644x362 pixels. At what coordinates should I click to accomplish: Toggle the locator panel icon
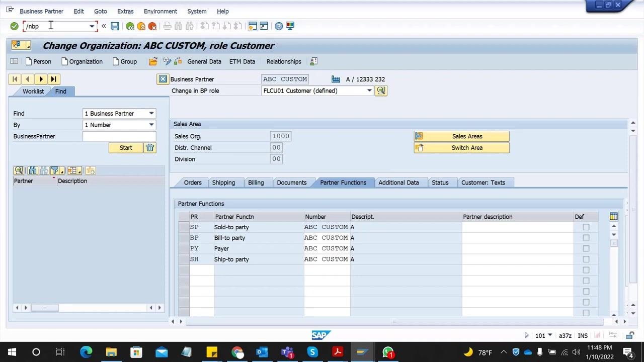pos(14,61)
